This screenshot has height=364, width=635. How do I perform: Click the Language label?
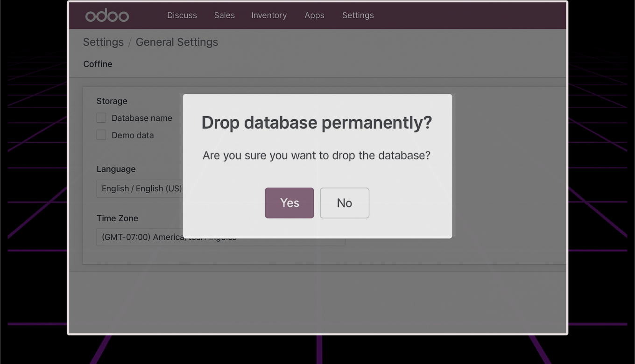pyautogui.click(x=116, y=169)
